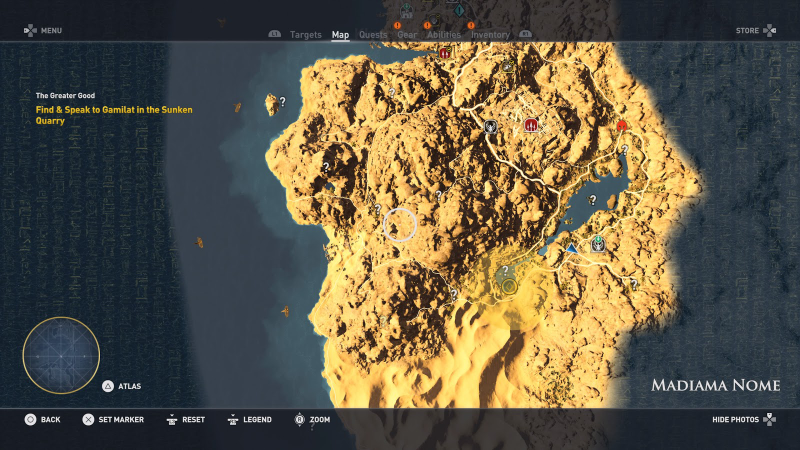Select the red fort icon inside the town
The height and width of the screenshot is (450, 800).
(x=531, y=125)
